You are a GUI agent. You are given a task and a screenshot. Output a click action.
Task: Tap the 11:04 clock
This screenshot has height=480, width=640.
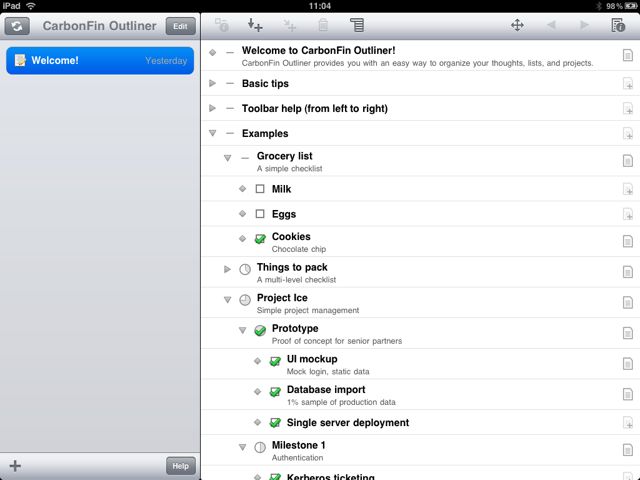coord(320,6)
